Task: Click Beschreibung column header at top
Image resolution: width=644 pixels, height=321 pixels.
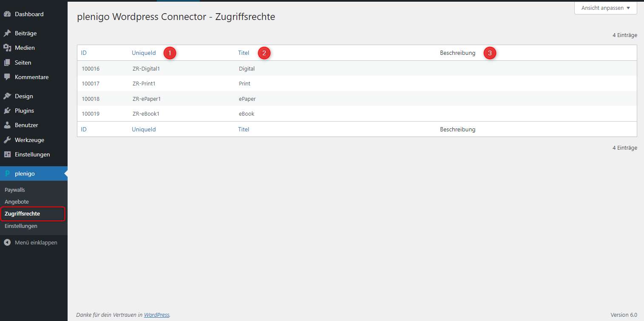Action: point(457,53)
